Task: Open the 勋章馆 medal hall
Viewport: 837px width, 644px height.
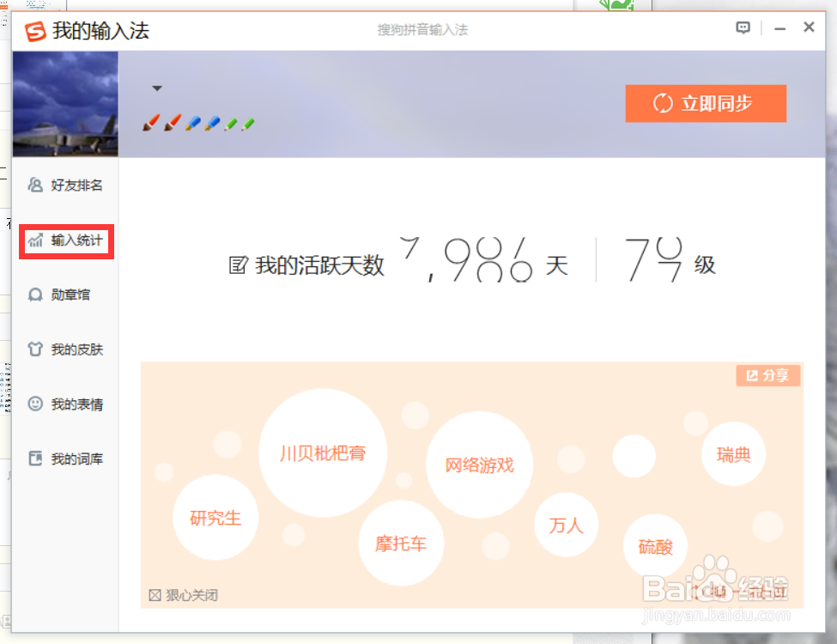Action: coord(64,295)
